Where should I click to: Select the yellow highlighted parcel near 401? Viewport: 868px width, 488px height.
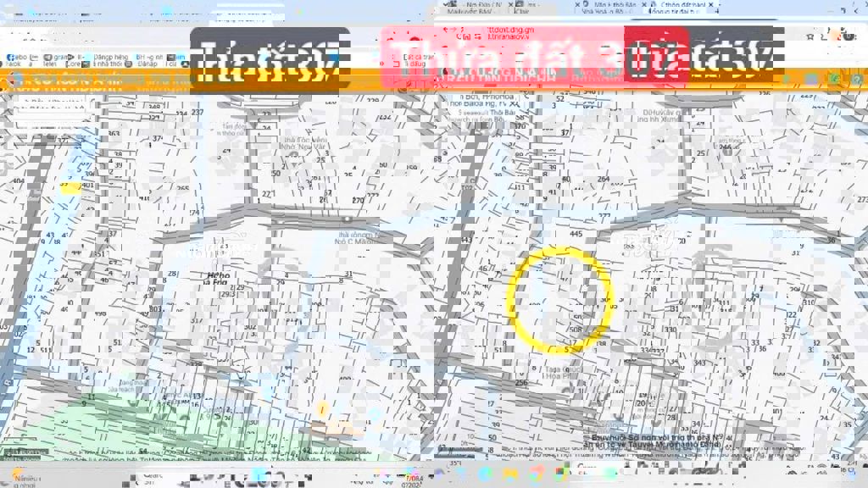coord(70,187)
